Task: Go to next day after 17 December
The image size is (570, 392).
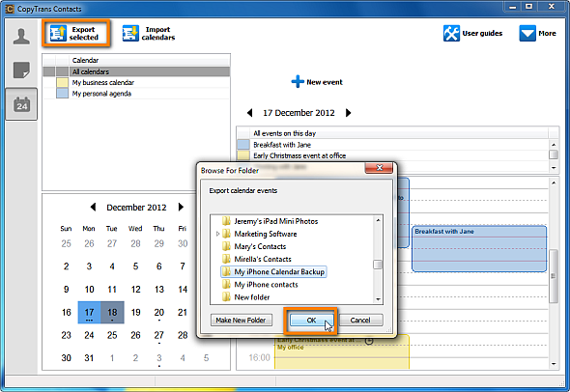Action: pyautogui.click(x=348, y=113)
